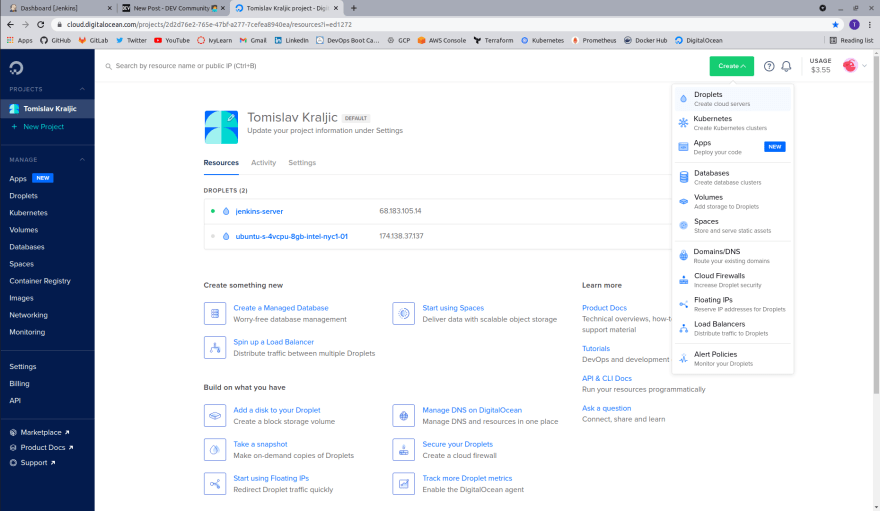Click the USAGE $3.55 indicator
Image resolution: width=880 pixels, height=511 pixels.
[820, 66]
